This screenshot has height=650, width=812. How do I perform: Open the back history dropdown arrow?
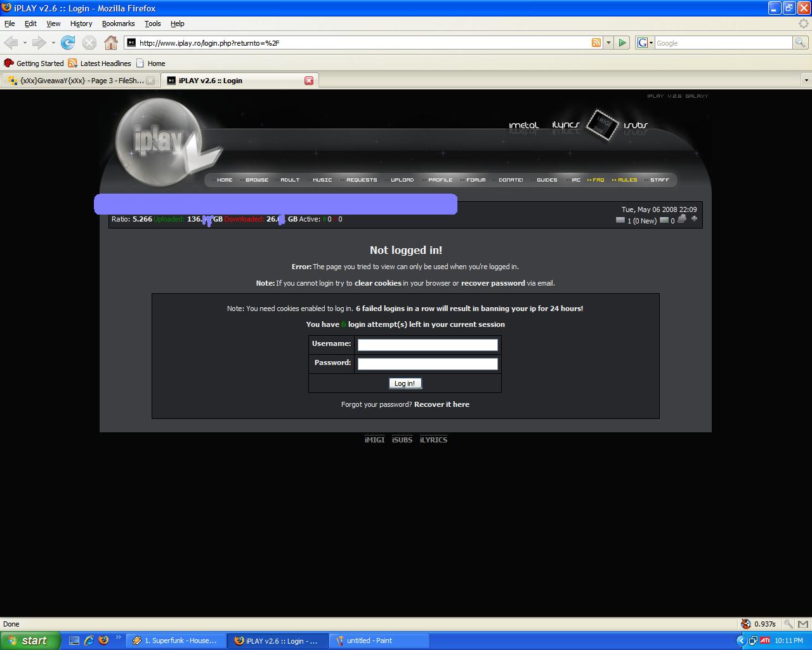[25, 43]
